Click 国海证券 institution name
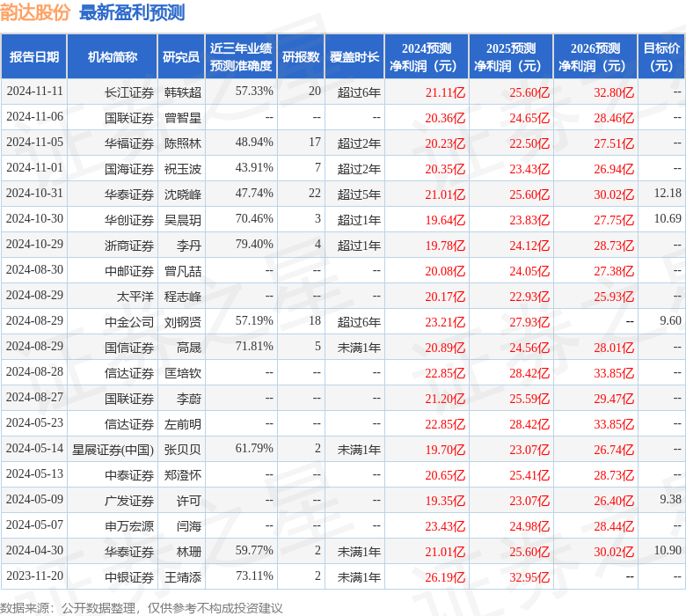 click(129, 169)
